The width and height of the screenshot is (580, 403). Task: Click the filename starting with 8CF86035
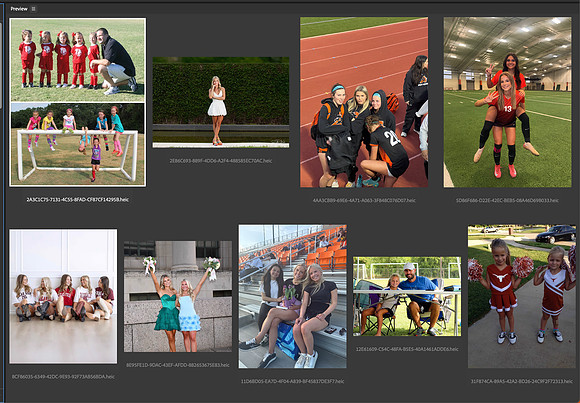[63, 377]
